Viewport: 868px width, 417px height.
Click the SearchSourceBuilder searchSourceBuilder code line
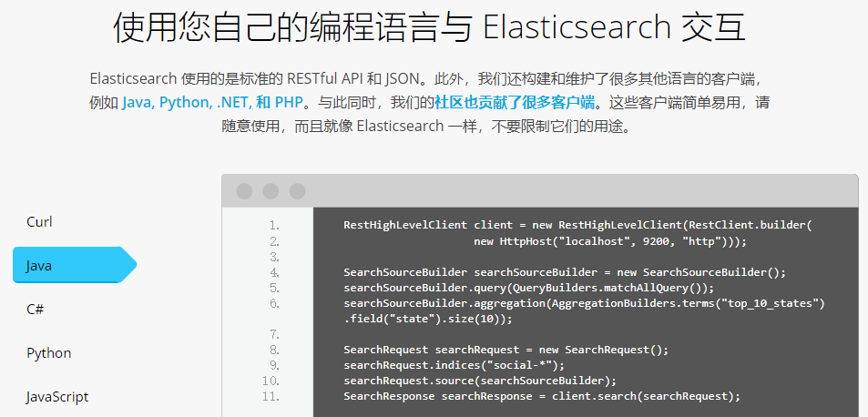[565, 272]
